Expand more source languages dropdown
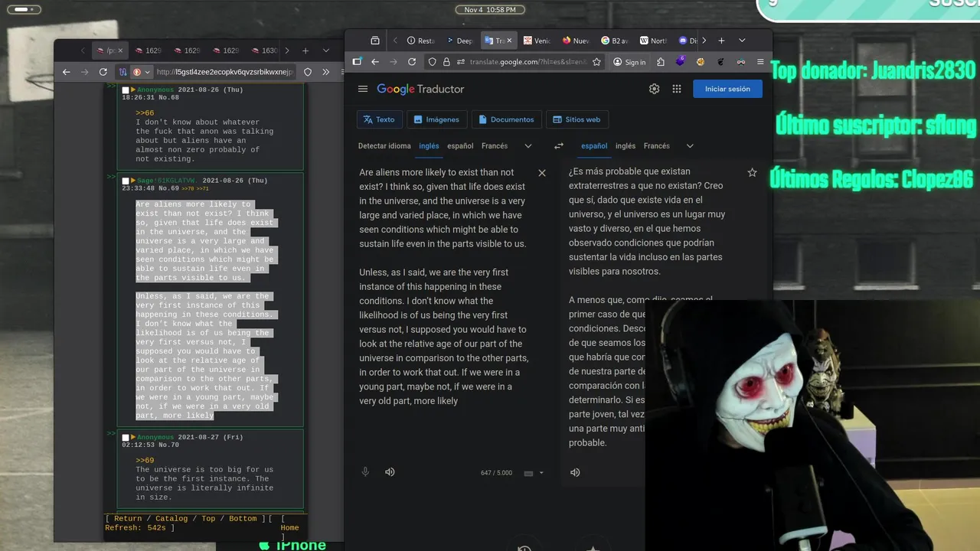 click(x=528, y=146)
